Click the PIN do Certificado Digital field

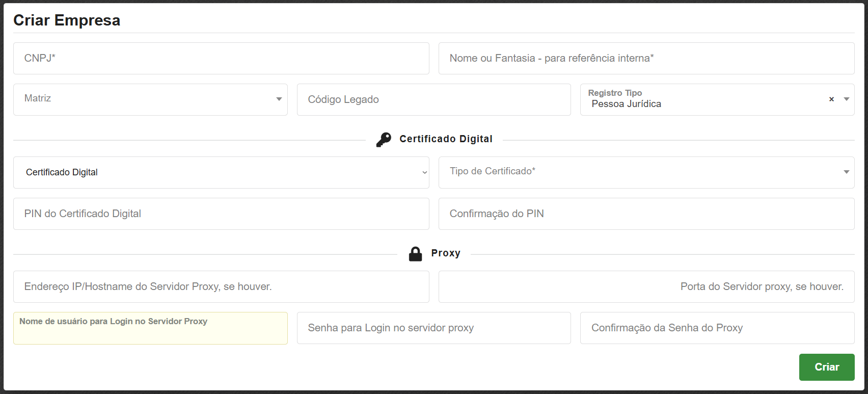[221, 214]
